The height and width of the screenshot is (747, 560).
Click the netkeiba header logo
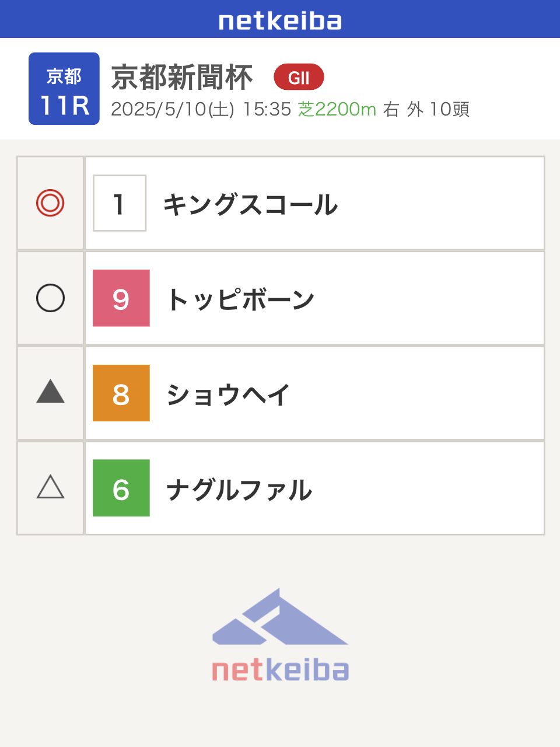(x=280, y=21)
